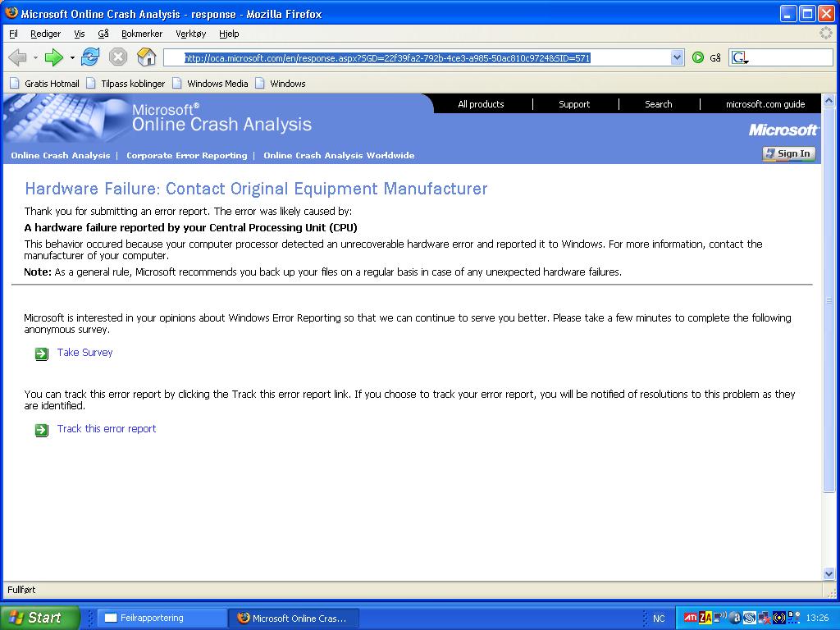The image size is (840, 630).
Task: Open the Back button history arrow
Action: (x=35, y=57)
